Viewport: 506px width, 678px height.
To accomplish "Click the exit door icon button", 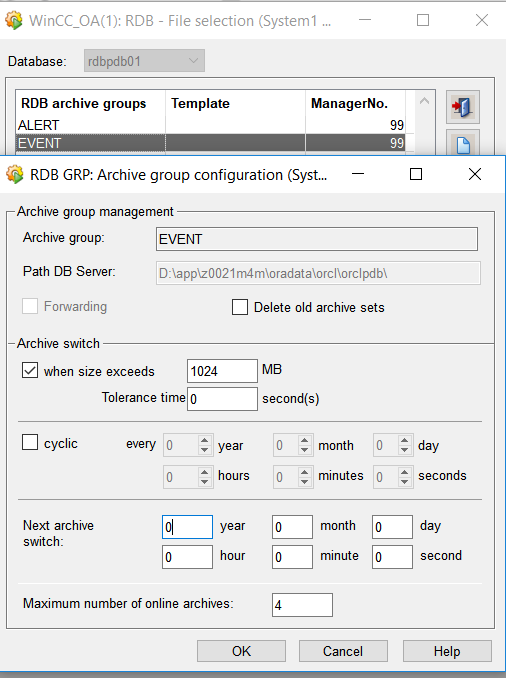I will (463, 107).
